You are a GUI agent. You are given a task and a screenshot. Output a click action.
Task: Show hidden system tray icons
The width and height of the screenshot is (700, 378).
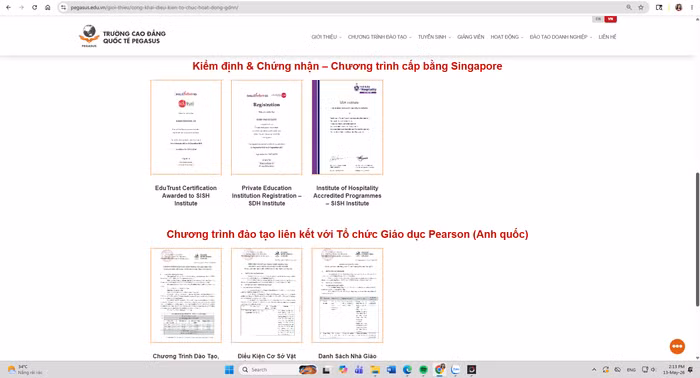tap(594, 370)
